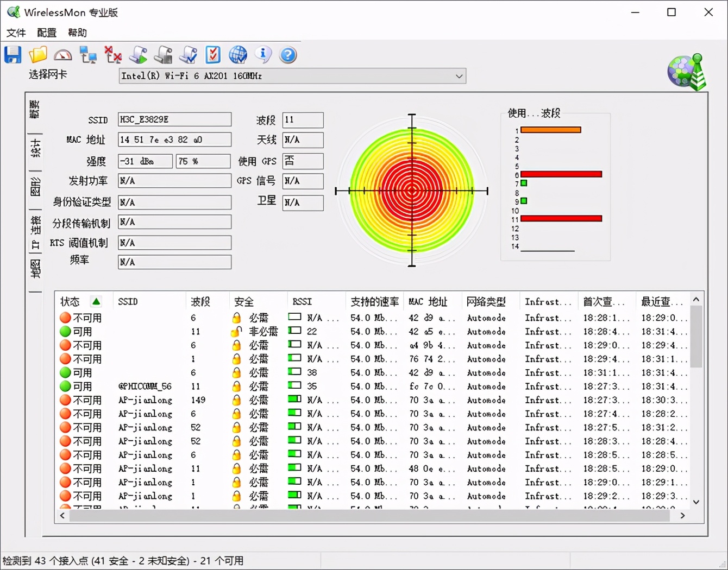
Task: Switch to the 统计 vertical tab
Action: pos(35,148)
